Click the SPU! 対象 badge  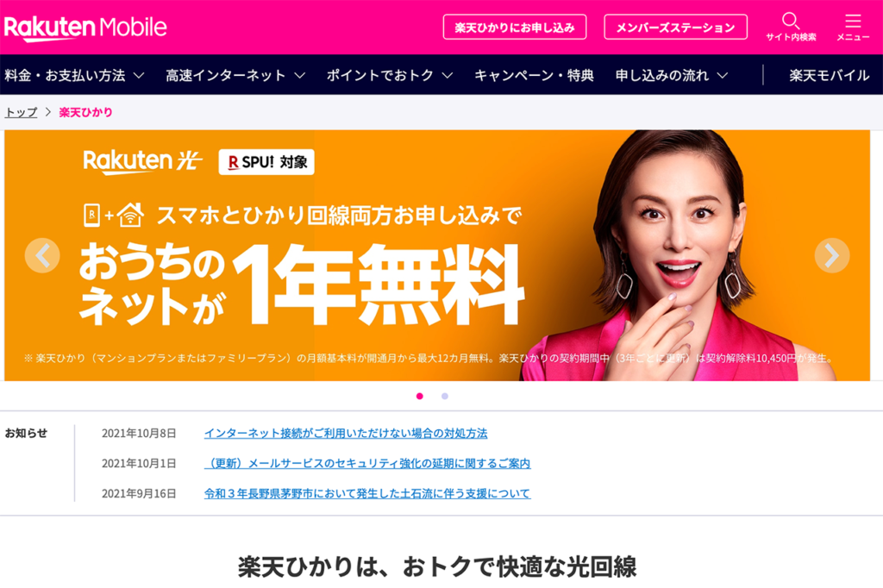point(266,162)
